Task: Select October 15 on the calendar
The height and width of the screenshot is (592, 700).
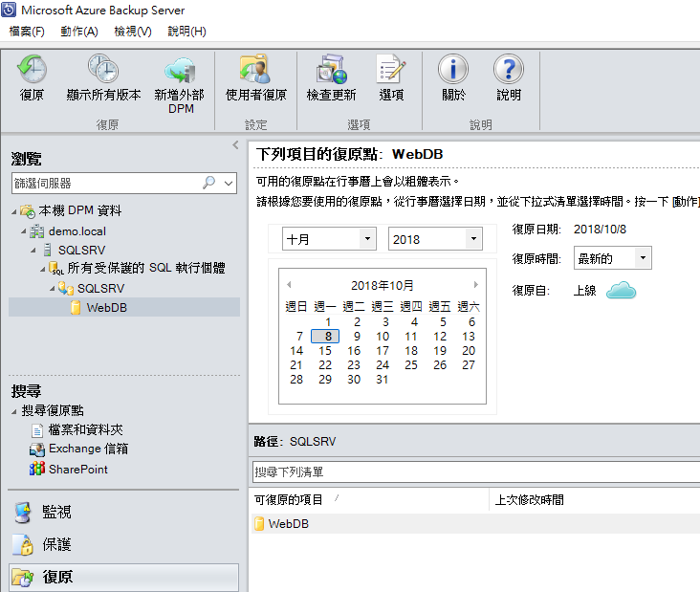Action: 325,350
